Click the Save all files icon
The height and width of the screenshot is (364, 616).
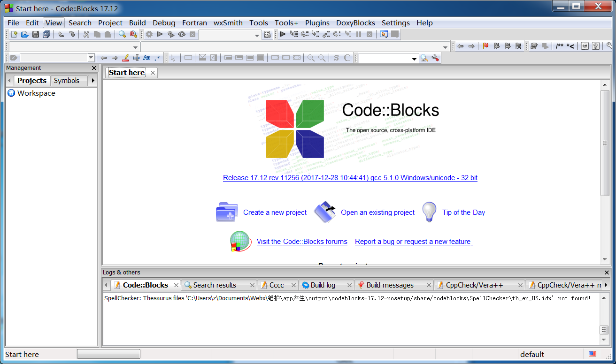click(46, 34)
